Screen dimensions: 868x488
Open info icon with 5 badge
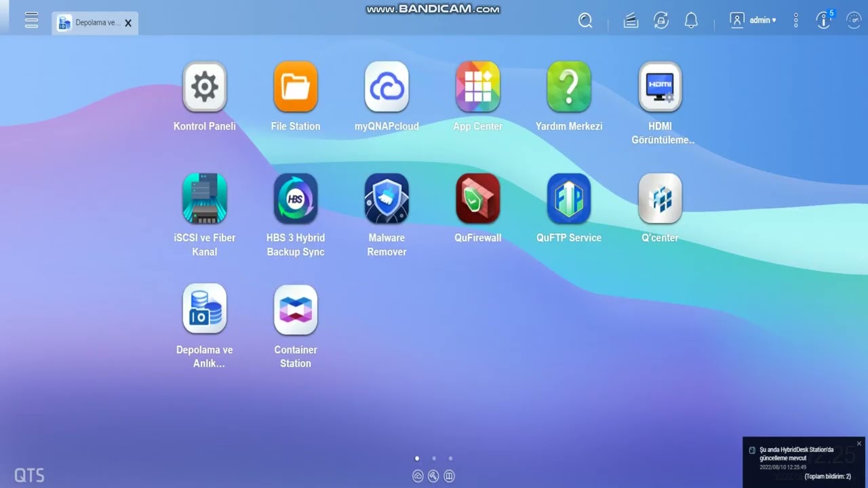[x=825, y=19]
